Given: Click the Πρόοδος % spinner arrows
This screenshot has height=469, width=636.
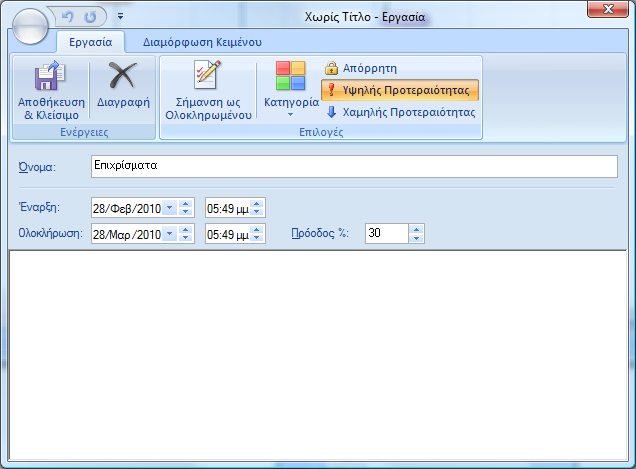Looking at the screenshot, I should [x=417, y=234].
